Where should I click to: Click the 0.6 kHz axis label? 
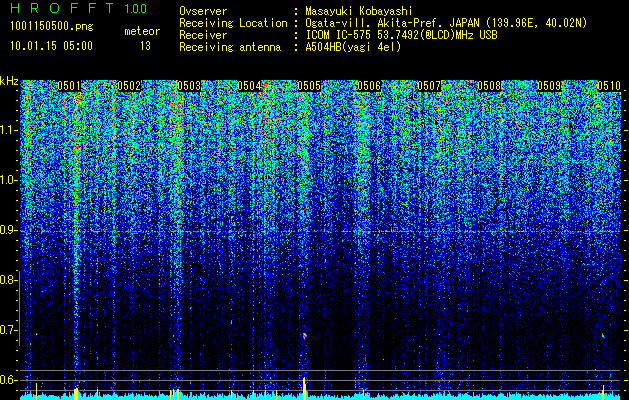pos(8,380)
